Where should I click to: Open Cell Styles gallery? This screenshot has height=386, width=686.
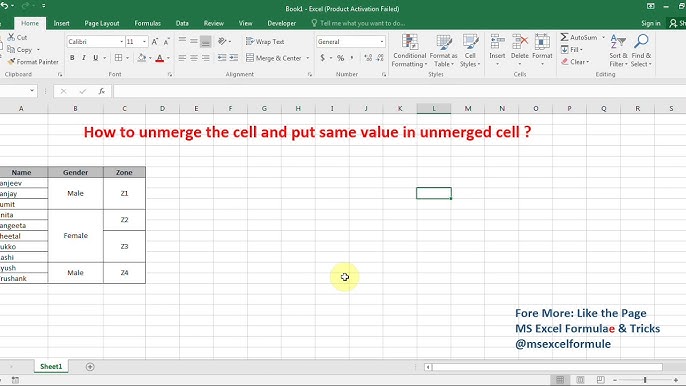470,51
